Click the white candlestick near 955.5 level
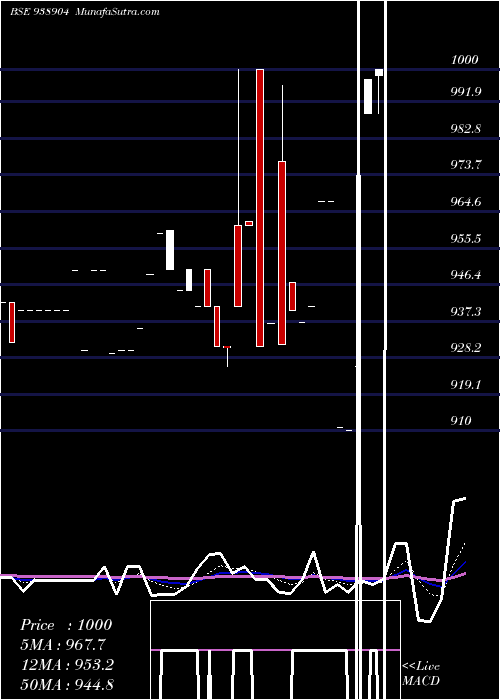This screenshot has height=700, width=500. [x=170, y=250]
